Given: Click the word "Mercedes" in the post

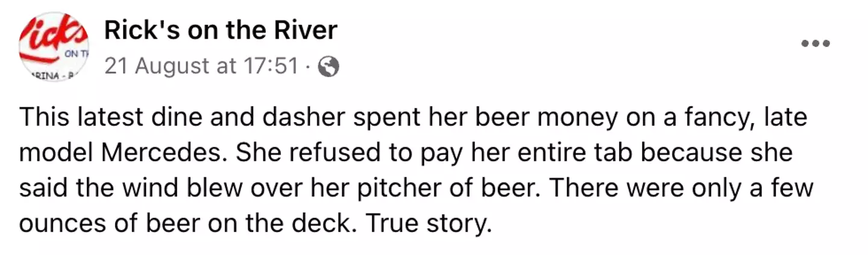Looking at the screenshot, I should (160, 154).
